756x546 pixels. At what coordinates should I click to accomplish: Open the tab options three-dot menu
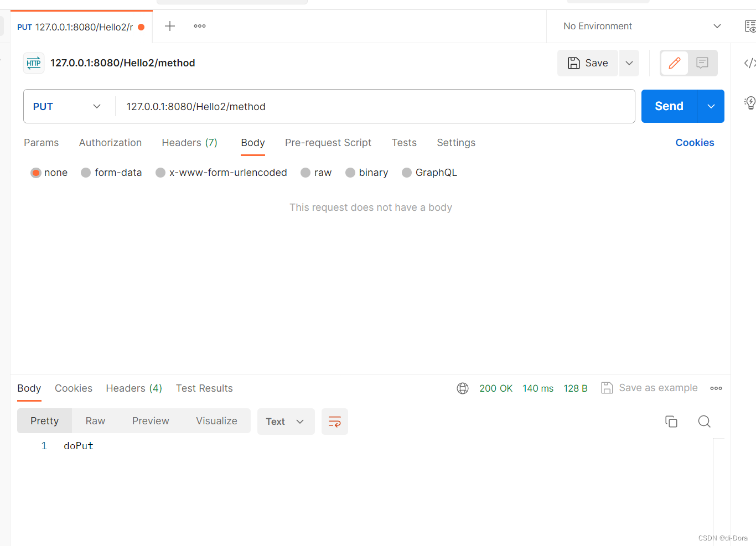point(200,26)
